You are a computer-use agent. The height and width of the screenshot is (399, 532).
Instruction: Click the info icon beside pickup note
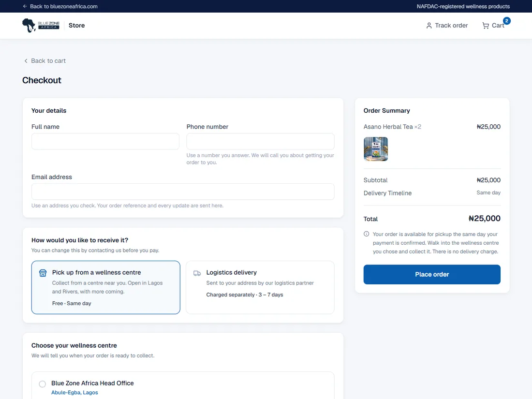click(367, 234)
